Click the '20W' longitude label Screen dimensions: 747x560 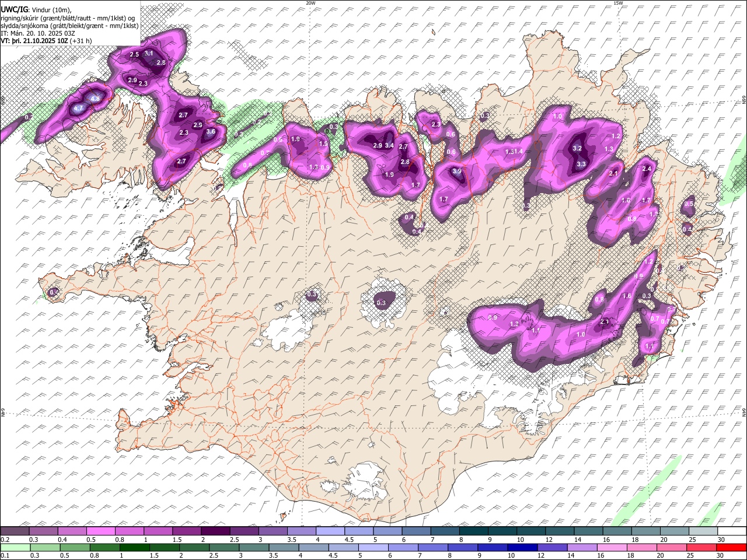[310, 3]
